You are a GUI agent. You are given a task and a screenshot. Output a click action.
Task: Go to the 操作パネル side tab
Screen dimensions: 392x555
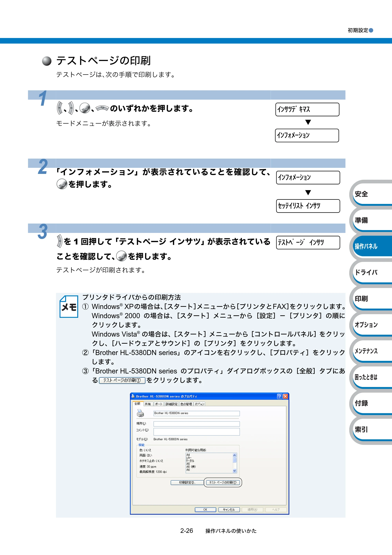click(372, 246)
